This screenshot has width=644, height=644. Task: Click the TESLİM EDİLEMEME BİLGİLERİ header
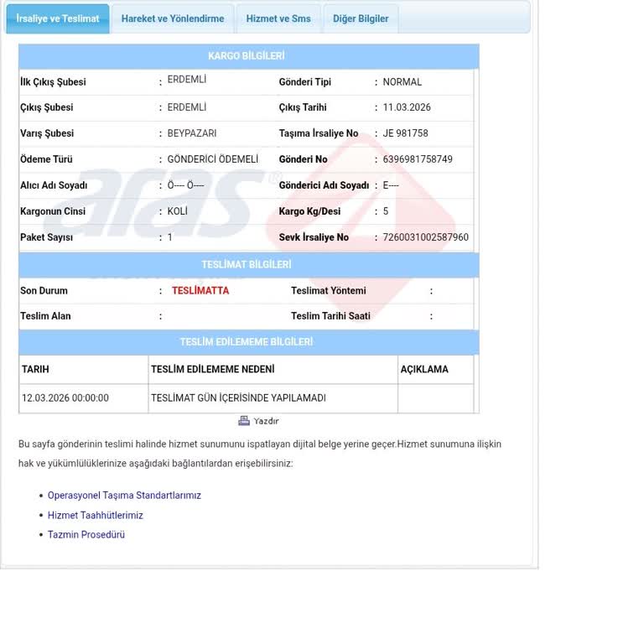[247, 342]
